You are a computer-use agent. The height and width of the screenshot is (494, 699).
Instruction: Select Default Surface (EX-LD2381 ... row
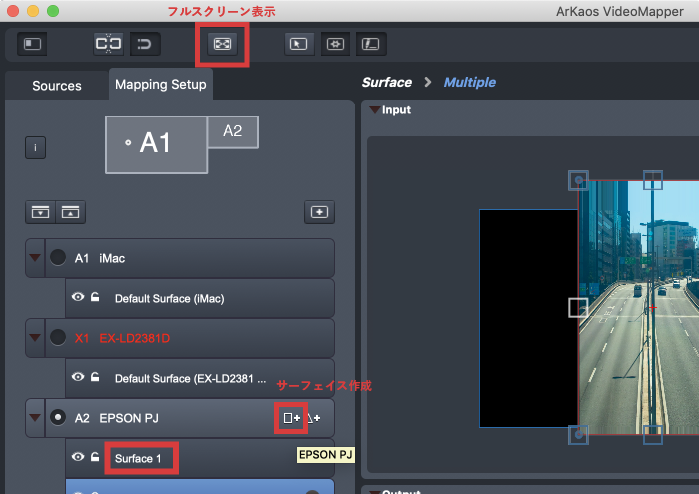coord(200,378)
